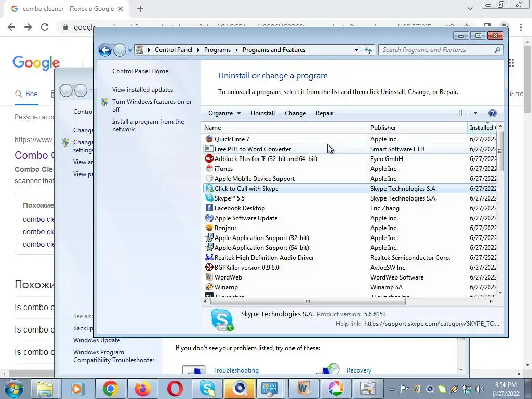This screenshot has width=532, height=399.
Task: Expand the Organize dropdown menu
Action: pos(224,113)
